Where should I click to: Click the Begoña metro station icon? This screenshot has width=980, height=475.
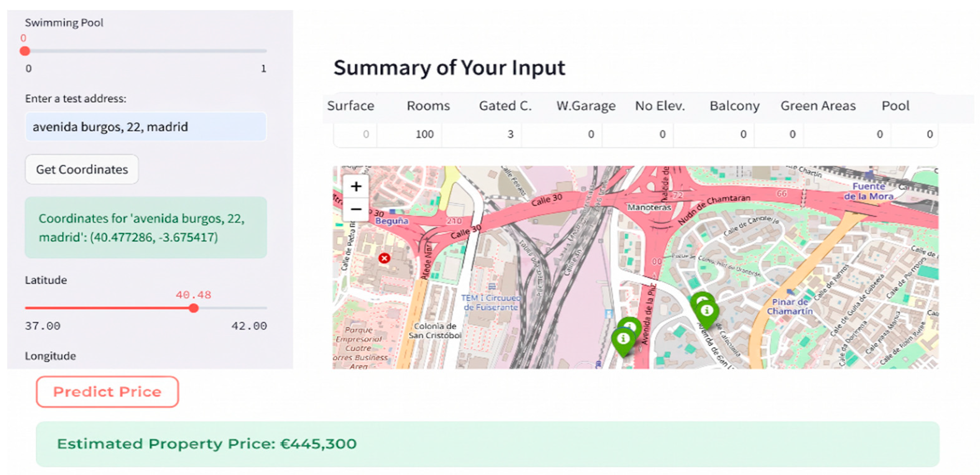[x=393, y=211]
